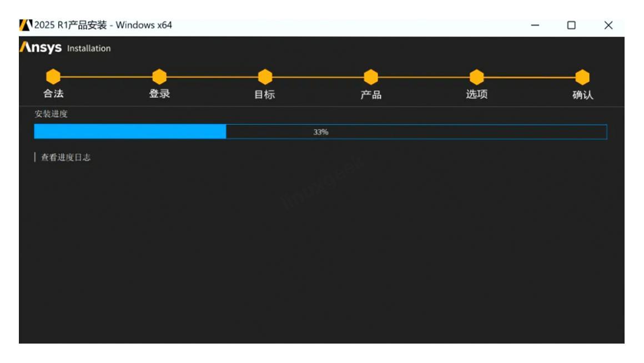Click the 安装进度 heading label

pyautogui.click(x=51, y=114)
